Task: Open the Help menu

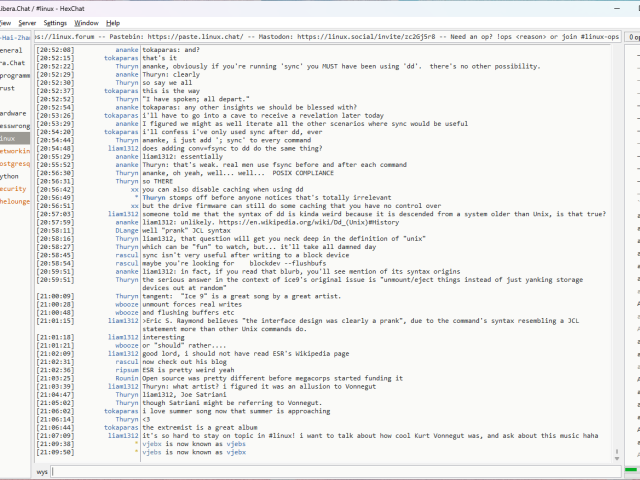Action: (x=113, y=22)
